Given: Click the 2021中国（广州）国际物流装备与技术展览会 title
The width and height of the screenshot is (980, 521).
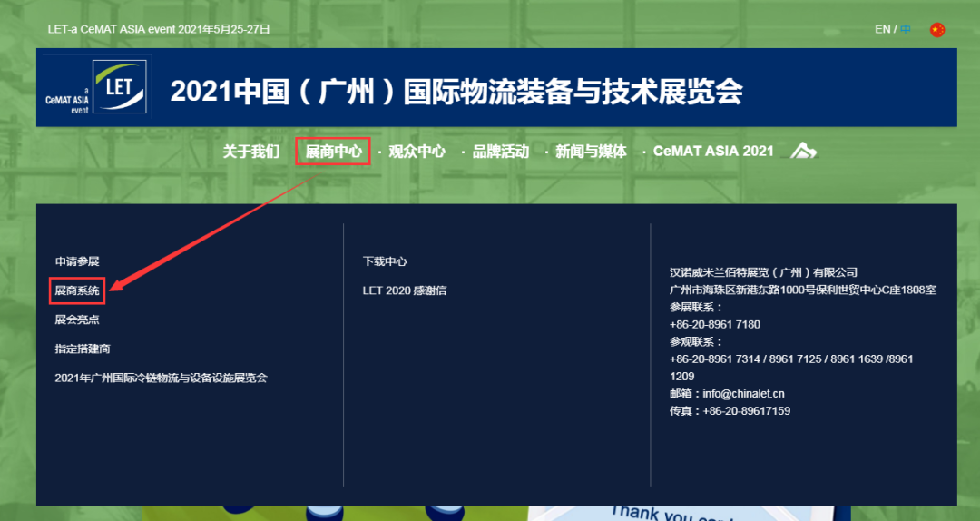Looking at the screenshot, I should 456,92.
